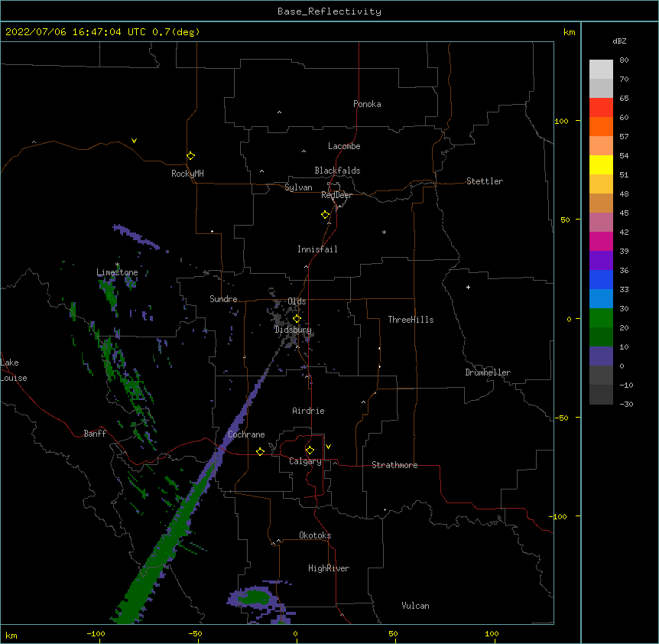Click the Didsbury town label
Image resolution: width=659 pixels, height=644 pixels.
293,330
